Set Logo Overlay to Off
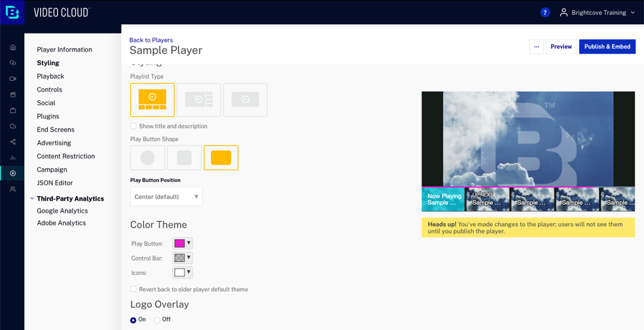644x330 pixels. tap(157, 320)
